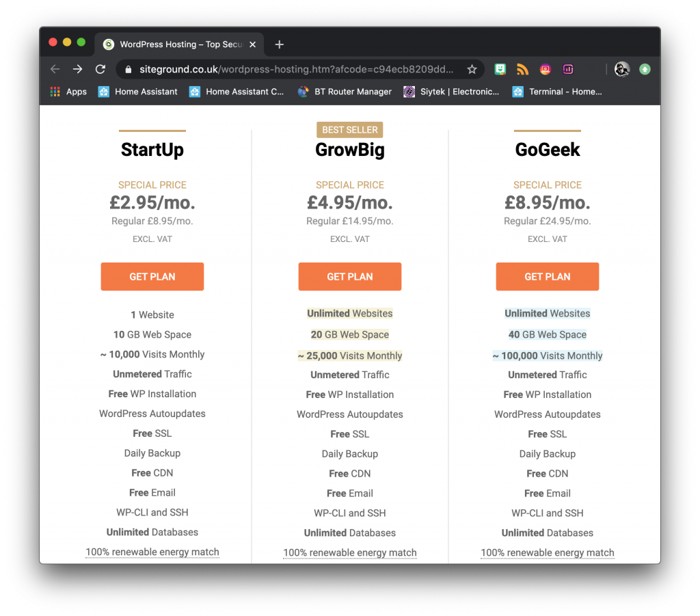Click the £2.95/mo. price
This screenshot has height=616, width=700.
[152, 202]
